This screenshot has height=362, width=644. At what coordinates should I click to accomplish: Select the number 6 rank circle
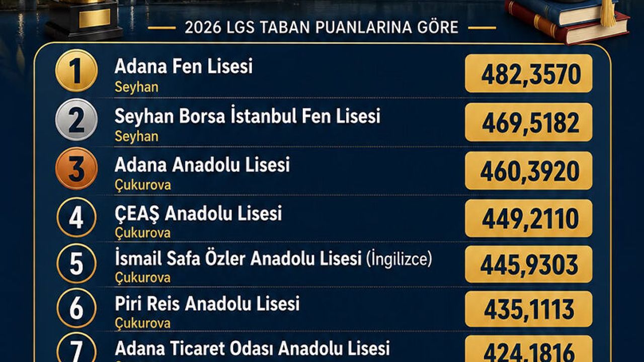pyautogui.click(x=76, y=308)
